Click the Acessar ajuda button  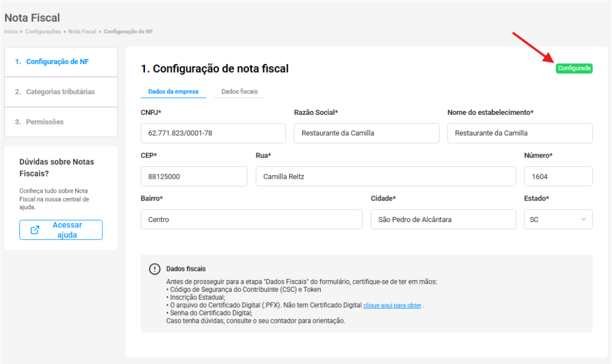click(x=61, y=230)
